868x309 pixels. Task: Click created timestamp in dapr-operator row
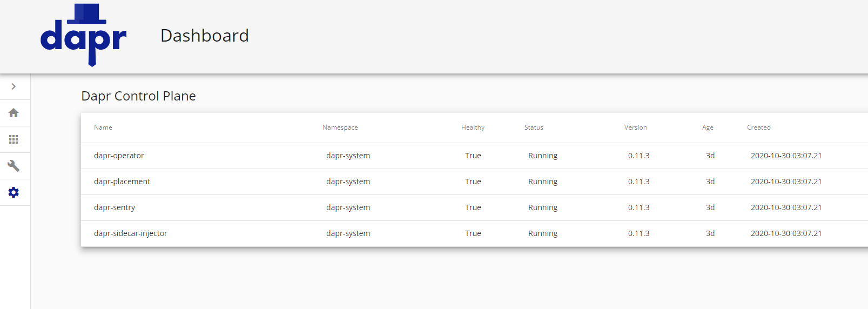[786, 156]
